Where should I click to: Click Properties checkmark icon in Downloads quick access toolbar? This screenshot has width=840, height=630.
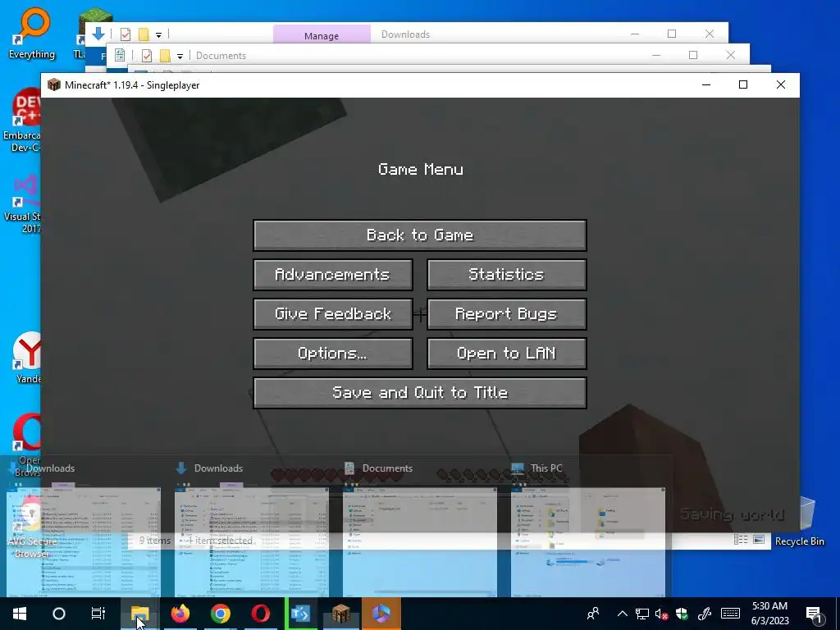(x=126, y=34)
